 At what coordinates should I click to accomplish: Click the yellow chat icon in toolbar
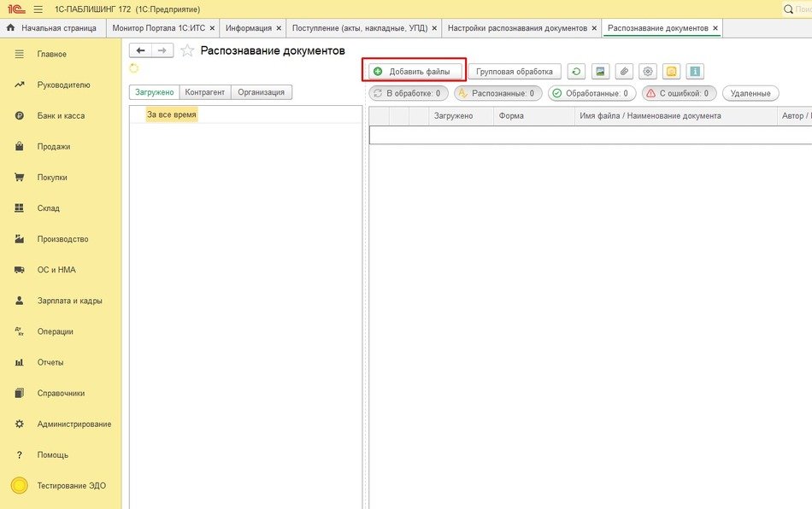pyautogui.click(x=672, y=72)
